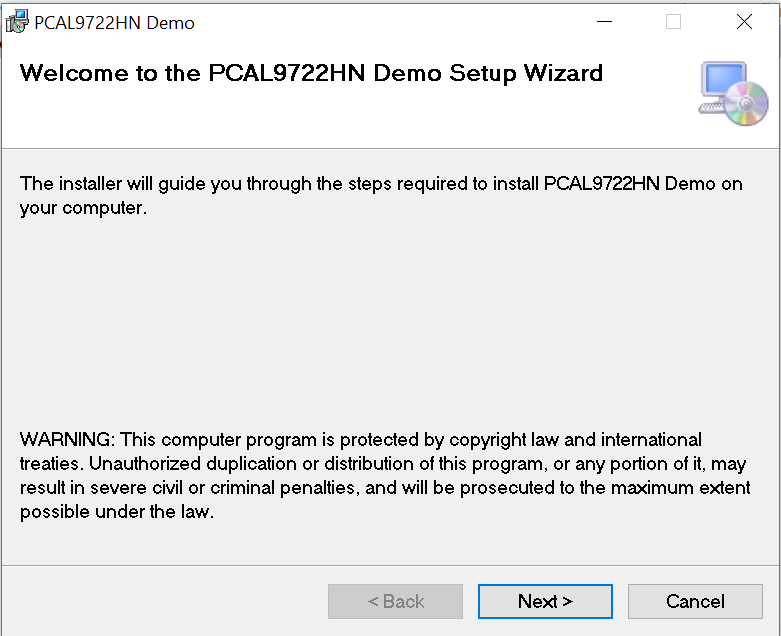Click the copyright notice's last line "possible under the law"

[x=117, y=512]
